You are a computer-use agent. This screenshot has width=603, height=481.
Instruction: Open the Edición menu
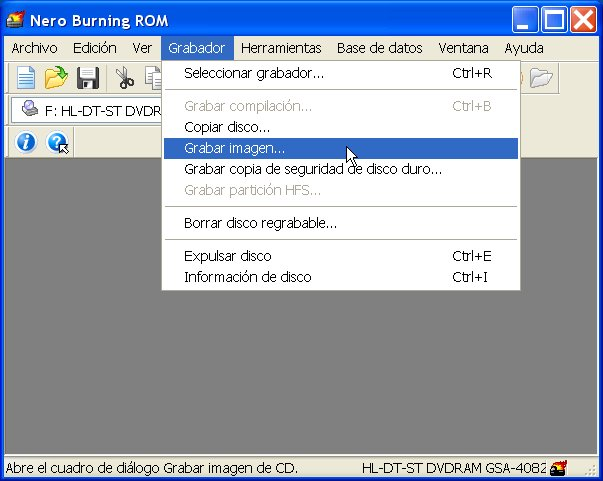pyautogui.click(x=95, y=48)
